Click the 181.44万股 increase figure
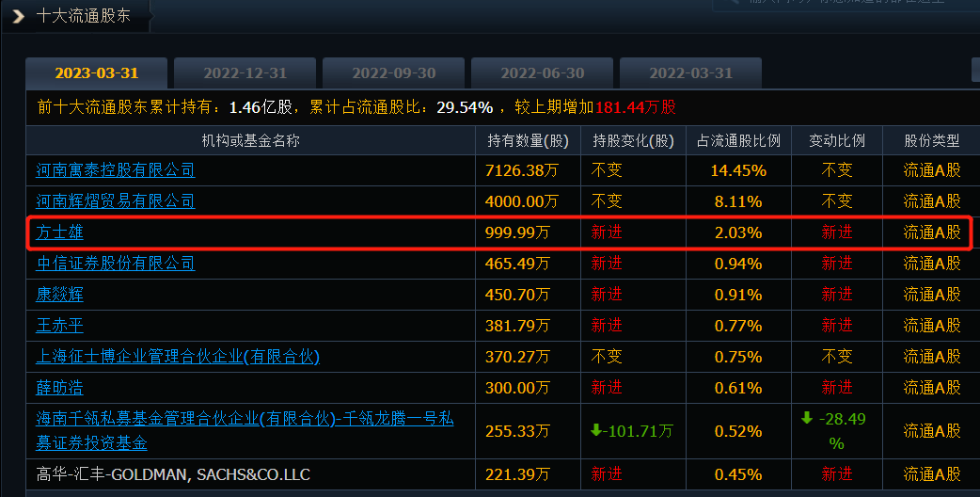Viewport: 980px width, 497px height. pos(636,107)
